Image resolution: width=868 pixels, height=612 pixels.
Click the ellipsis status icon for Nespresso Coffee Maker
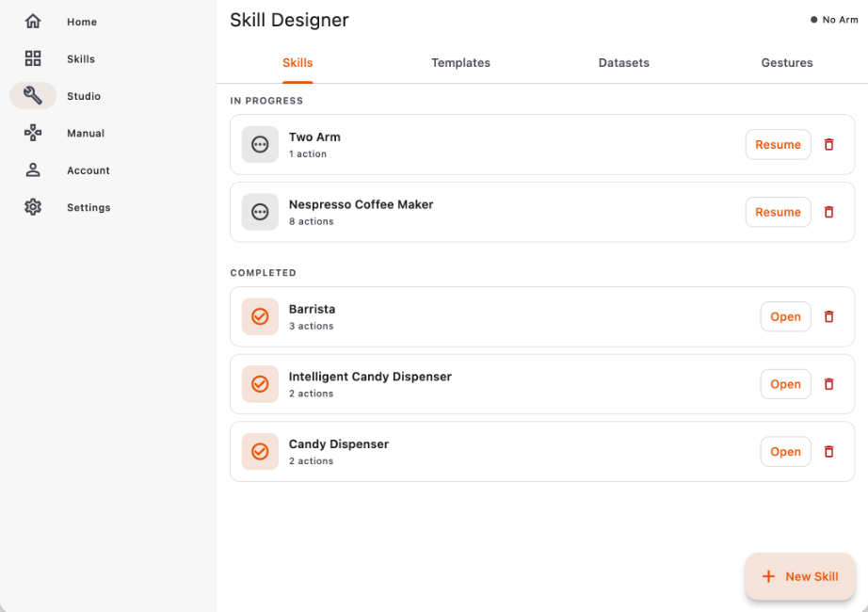coord(260,212)
